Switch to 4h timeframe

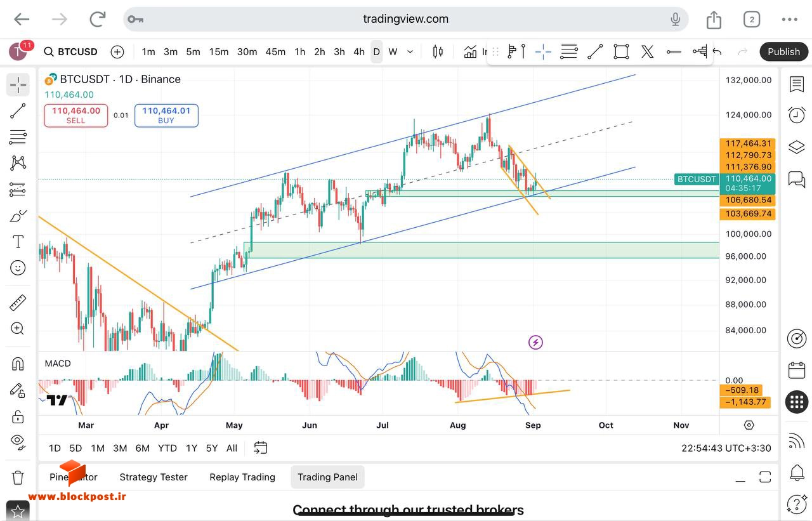tap(359, 51)
